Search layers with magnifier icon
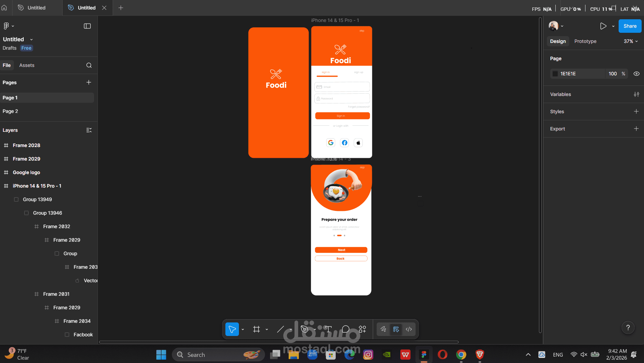Screen dimensions: 644x363 89,65
